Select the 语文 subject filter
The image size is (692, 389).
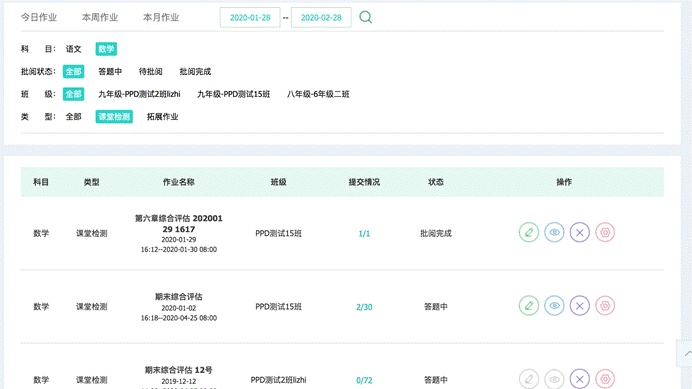(74, 49)
